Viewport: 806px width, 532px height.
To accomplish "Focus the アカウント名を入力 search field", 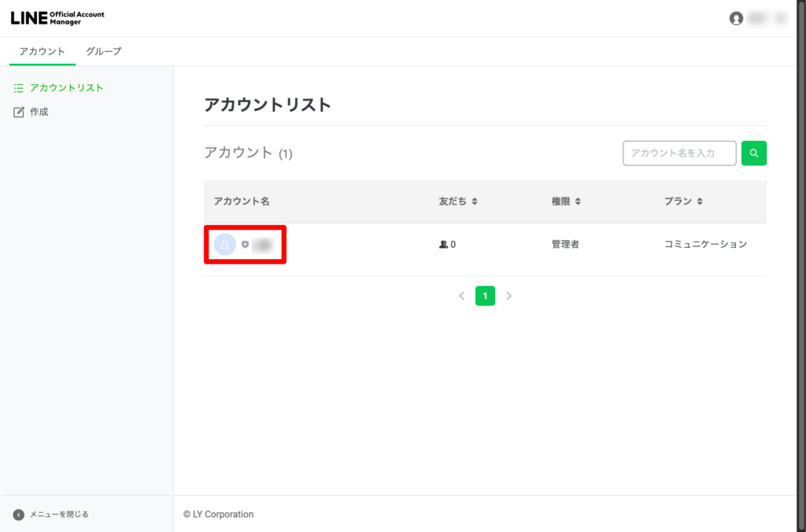I will pos(678,153).
